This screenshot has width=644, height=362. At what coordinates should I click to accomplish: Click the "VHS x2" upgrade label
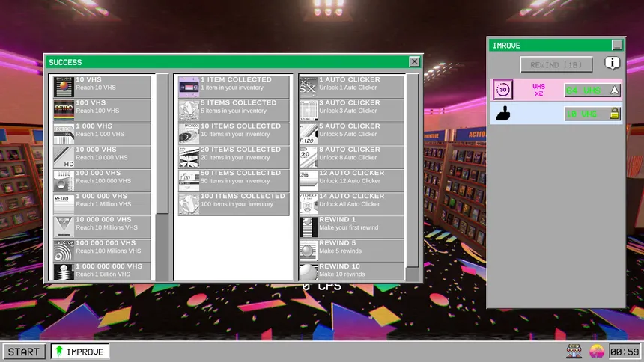[x=538, y=90]
